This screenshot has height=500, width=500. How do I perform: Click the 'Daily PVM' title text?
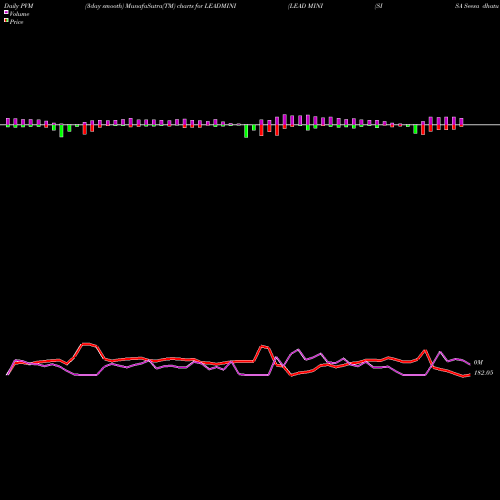click(x=19, y=6)
